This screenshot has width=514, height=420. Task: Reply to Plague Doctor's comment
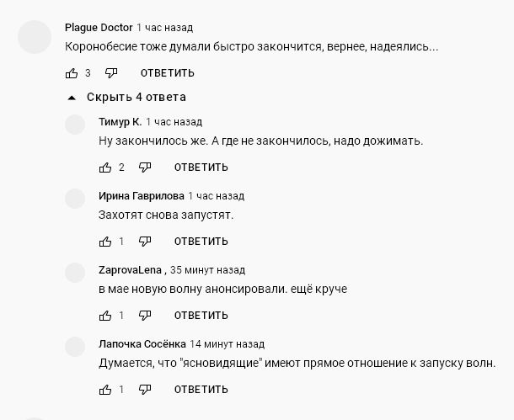pos(167,73)
